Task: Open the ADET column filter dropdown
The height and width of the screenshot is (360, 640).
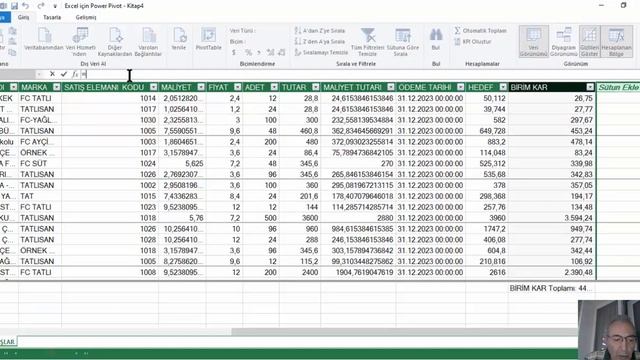Action: 274,87
